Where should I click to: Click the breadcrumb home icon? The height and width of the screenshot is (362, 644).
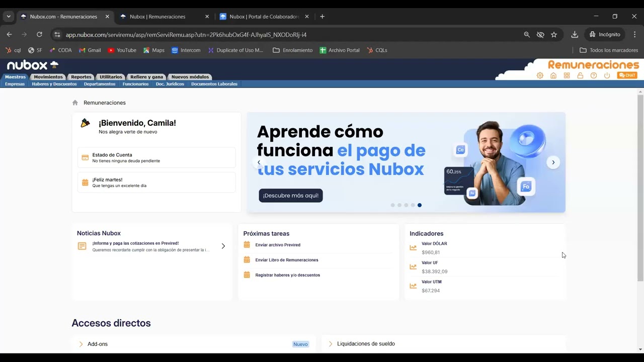click(75, 103)
